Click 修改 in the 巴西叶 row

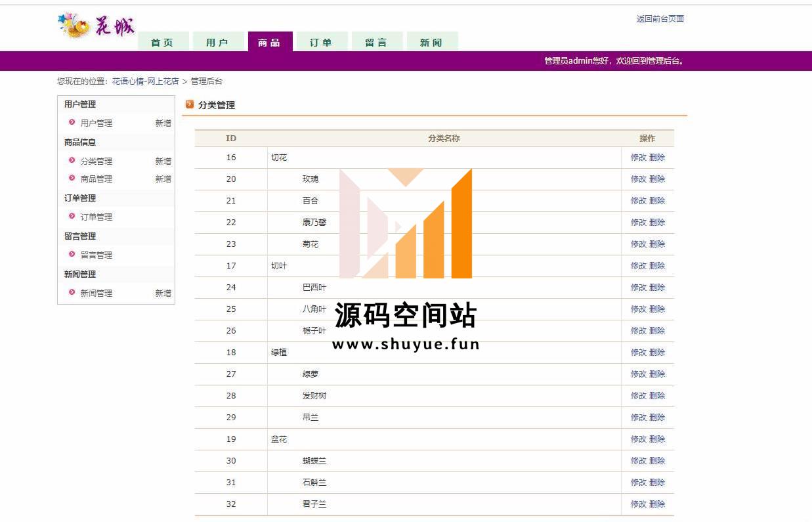[639, 288]
